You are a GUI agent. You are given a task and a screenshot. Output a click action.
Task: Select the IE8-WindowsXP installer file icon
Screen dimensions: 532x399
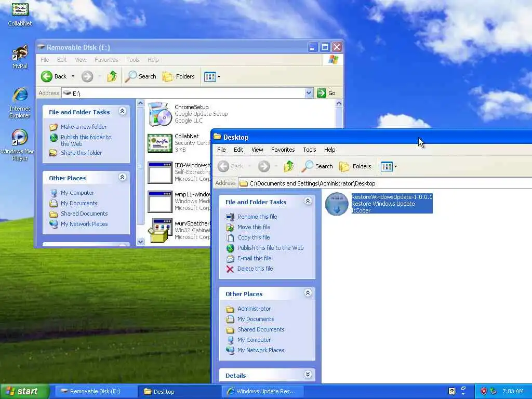(x=160, y=172)
